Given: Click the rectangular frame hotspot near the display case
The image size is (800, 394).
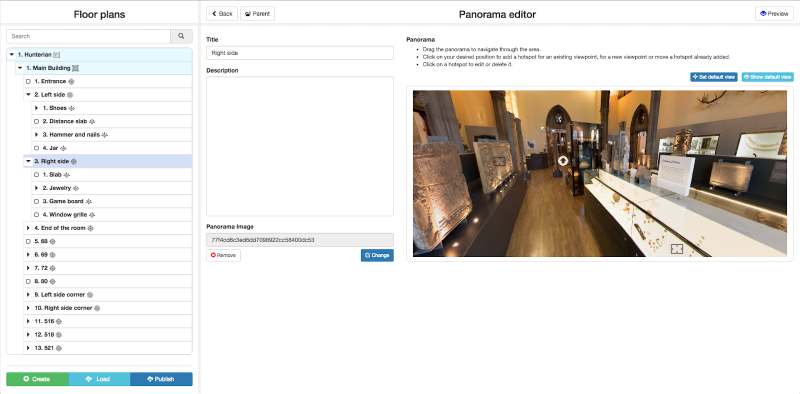Looking at the screenshot, I should (677, 249).
